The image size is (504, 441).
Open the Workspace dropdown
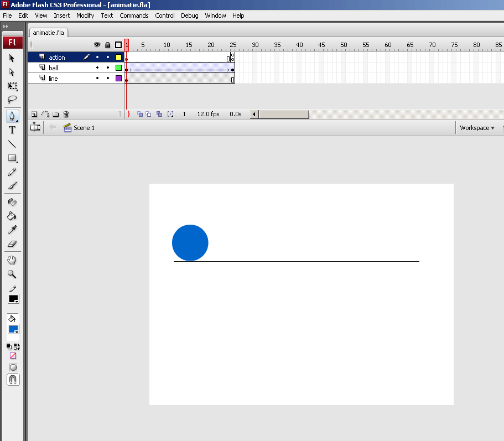click(477, 128)
